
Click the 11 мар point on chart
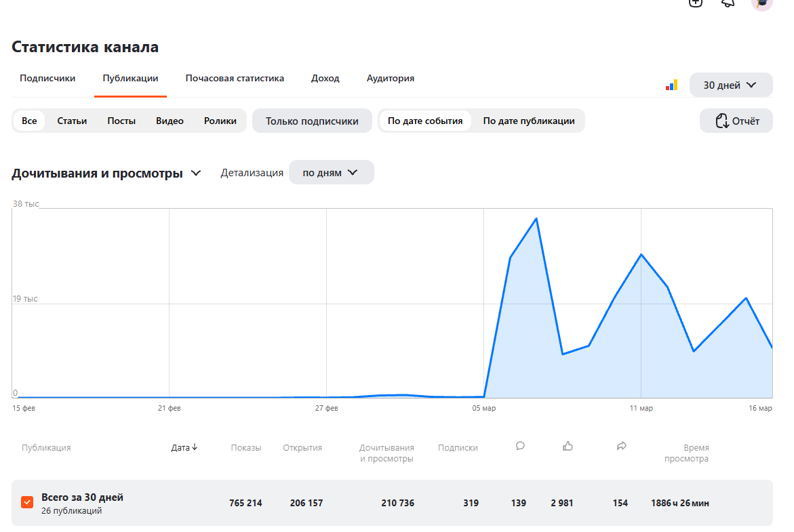[x=641, y=255]
